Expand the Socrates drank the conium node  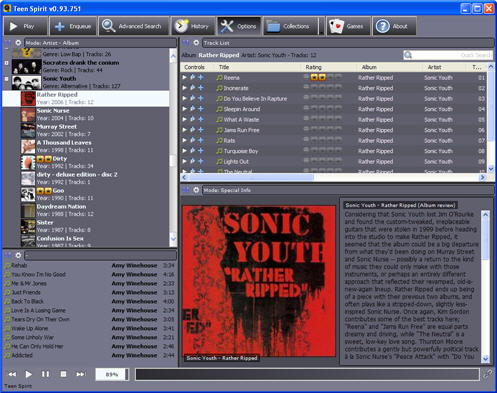coord(6,63)
